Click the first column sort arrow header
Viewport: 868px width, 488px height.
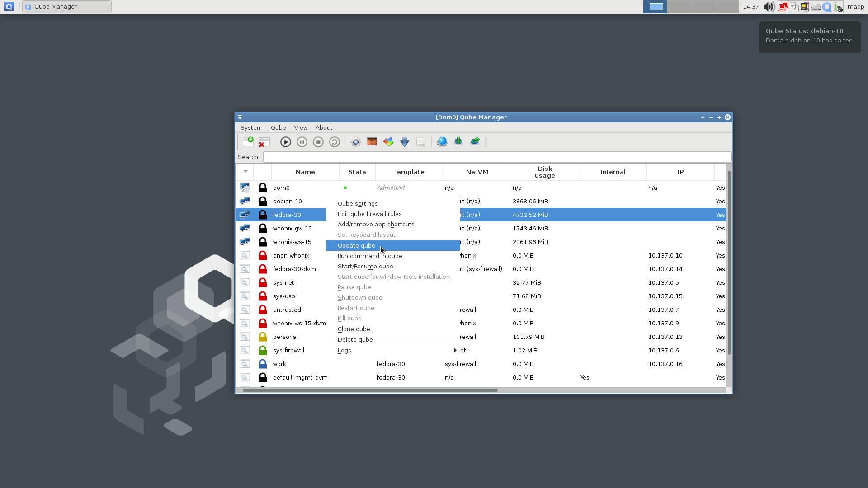tap(245, 172)
